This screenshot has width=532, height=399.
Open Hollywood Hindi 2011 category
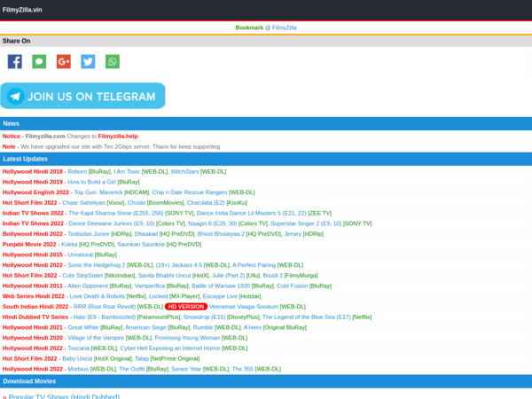pos(33,286)
